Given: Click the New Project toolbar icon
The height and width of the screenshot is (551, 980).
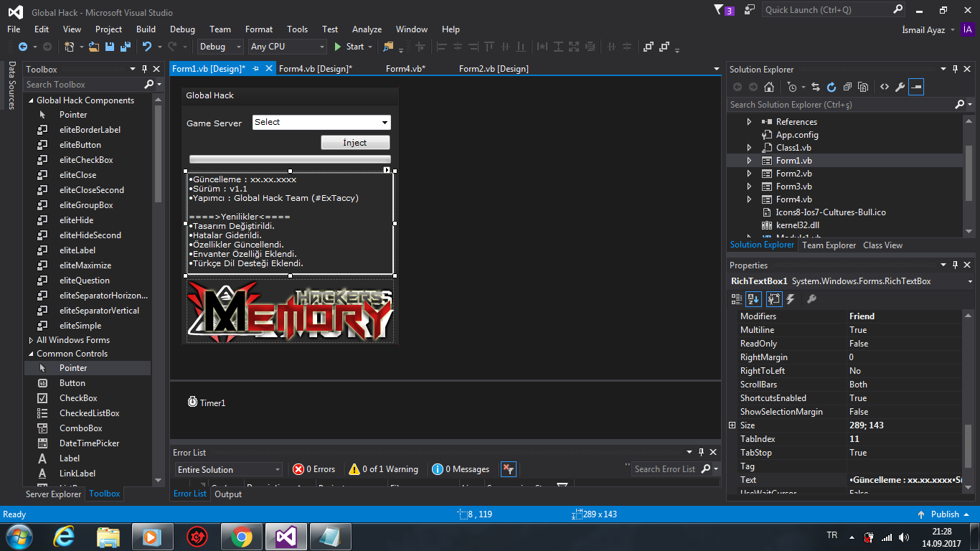Looking at the screenshot, I should pyautogui.click(x=70, y=47).
